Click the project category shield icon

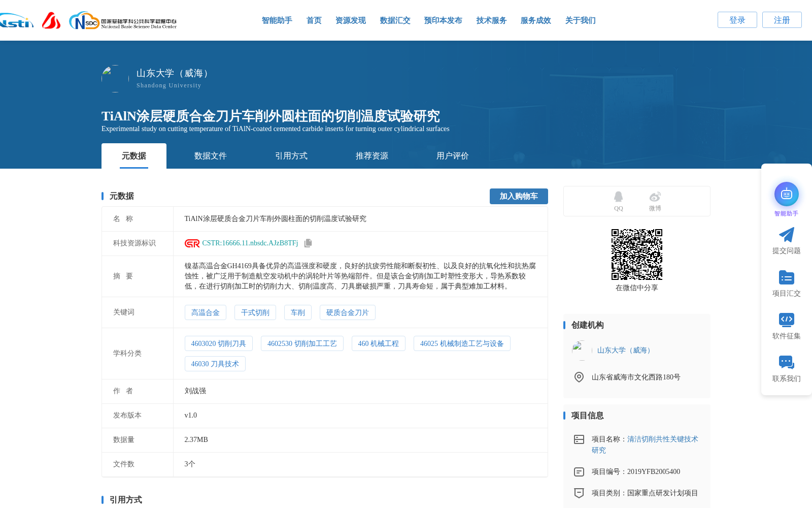pos(579,493)
